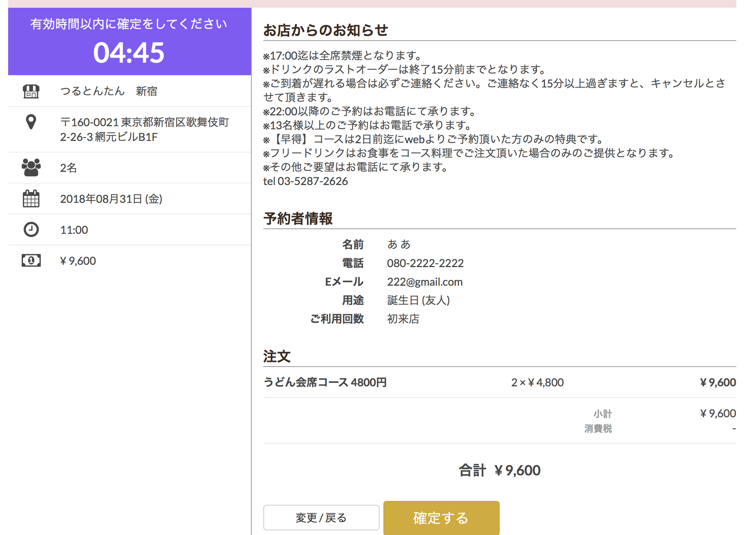Click the money bill icon by ¥9,600

[31, 261]
